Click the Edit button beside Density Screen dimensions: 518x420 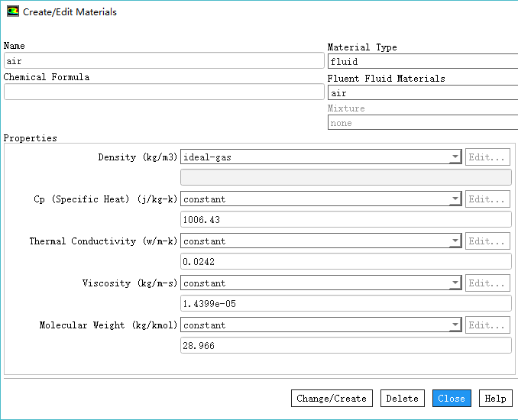487,157
